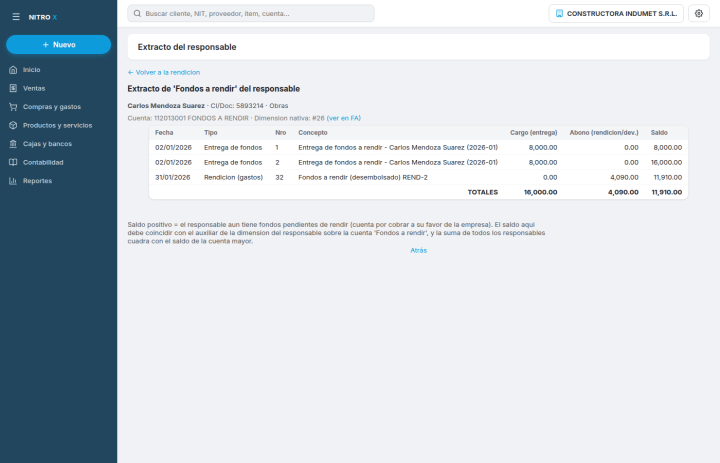Follow Volver a la rendicion link
The image size is (720, 463).
164,72
